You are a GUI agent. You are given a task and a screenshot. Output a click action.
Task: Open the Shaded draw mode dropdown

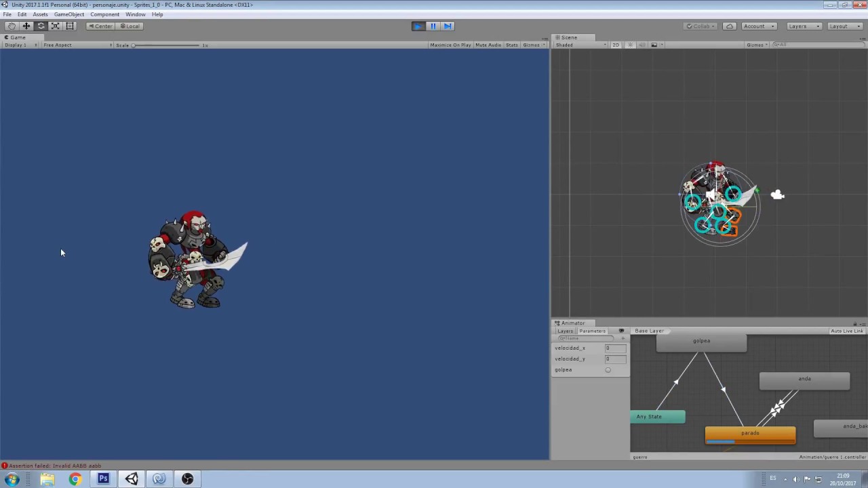click(x=580, y=45)
